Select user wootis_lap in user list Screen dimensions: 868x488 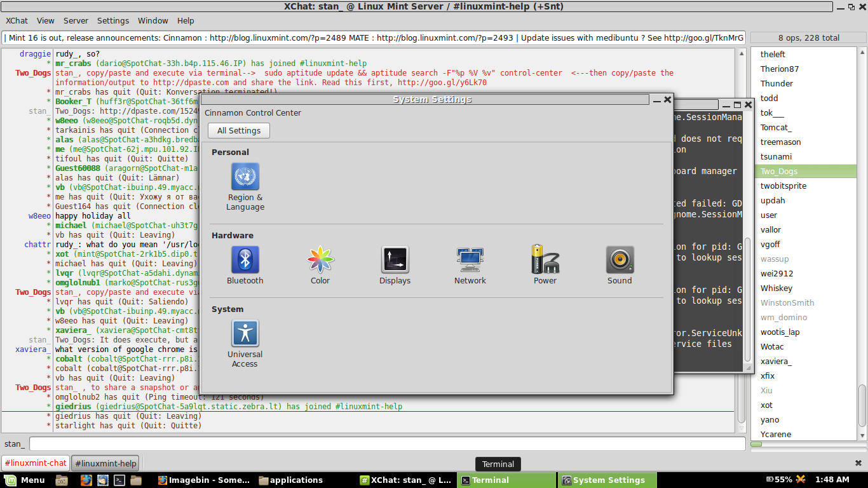[x=780, y=332]
